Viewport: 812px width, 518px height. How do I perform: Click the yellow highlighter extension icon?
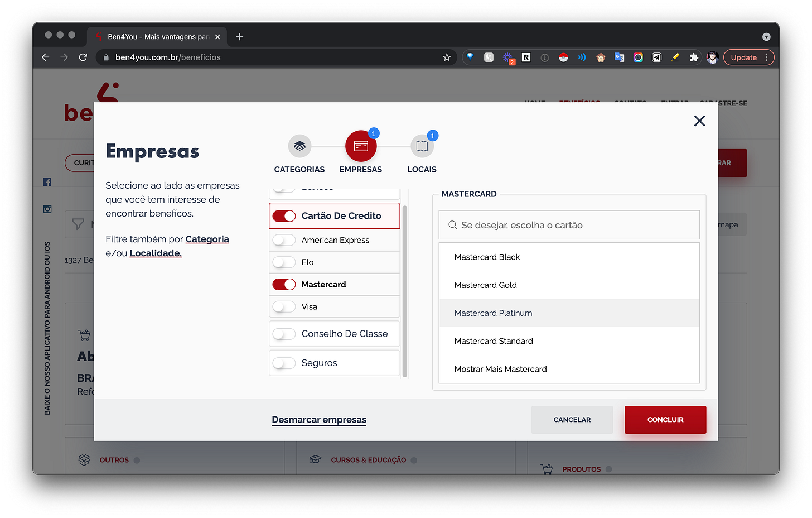pyautogui.click(x=675, y=57)
